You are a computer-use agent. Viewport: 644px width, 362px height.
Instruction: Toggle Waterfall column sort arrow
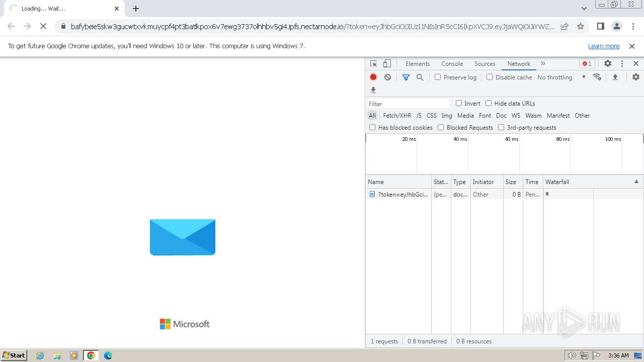(x=636, y=182)
